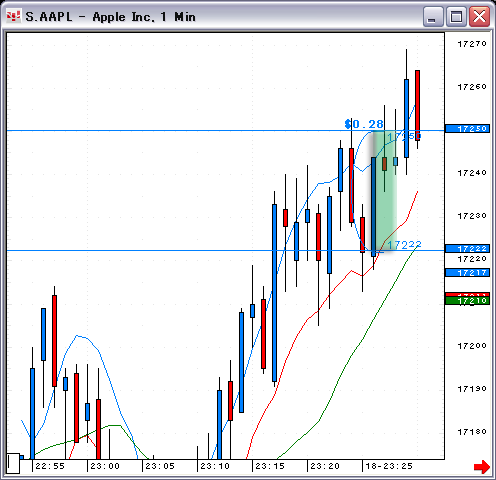Minimize the S.AAPL chart window
This screenshot has height=480, width=496.
[x=433, y=16]
